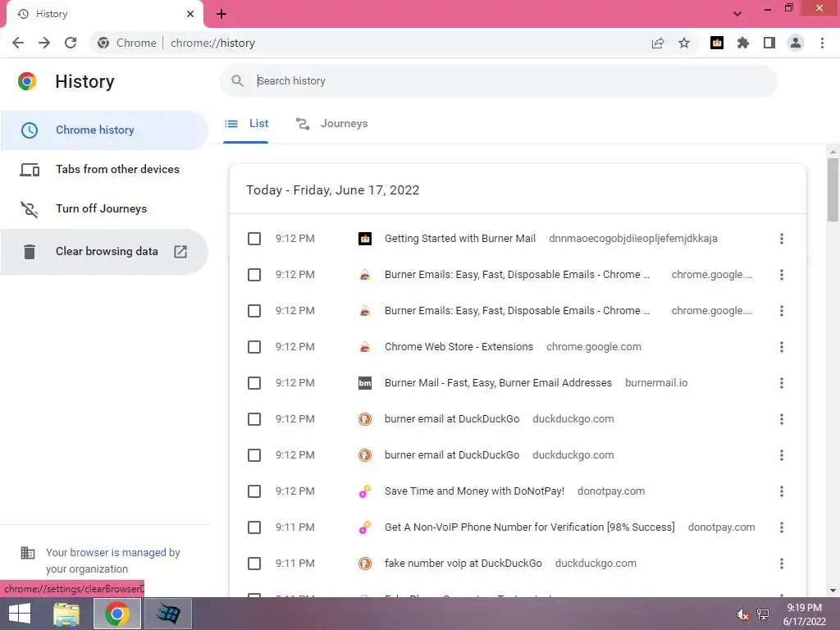The height and width of the screenshot is (630, 840).
Task: Bookmark this tab with the star icon
Action: (x=684, y=43)
